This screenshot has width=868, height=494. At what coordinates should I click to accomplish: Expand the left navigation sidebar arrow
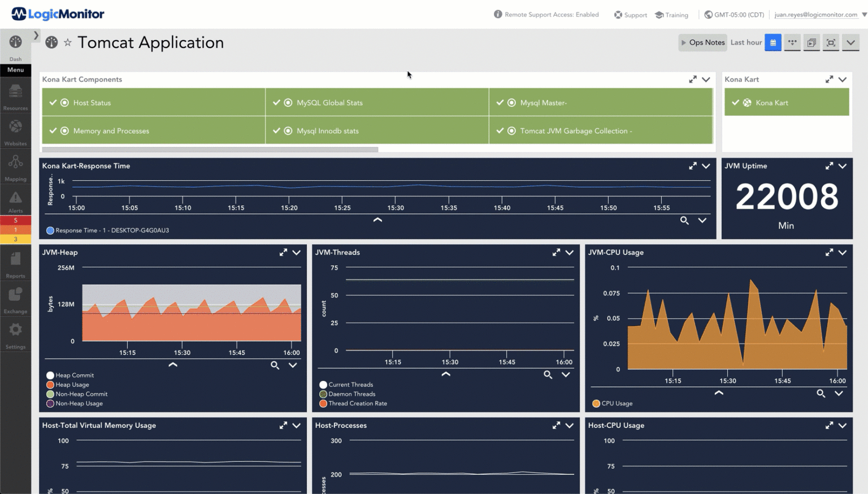36,36
